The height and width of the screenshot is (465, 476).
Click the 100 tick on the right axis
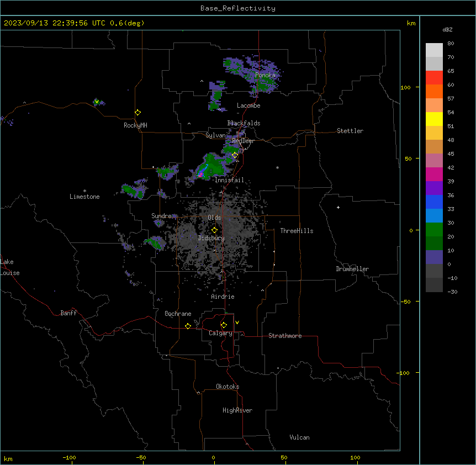point(405,87)
